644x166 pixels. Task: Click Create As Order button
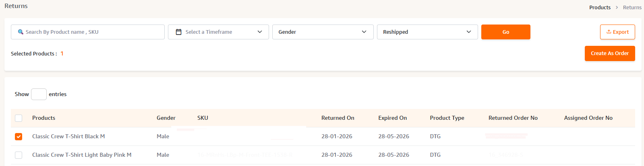pyautogui.click(x=609, y=53)
